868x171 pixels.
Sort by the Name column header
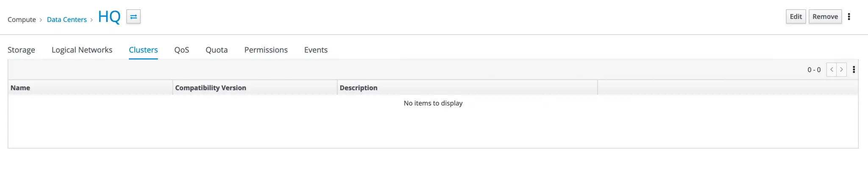click(20, 88)
